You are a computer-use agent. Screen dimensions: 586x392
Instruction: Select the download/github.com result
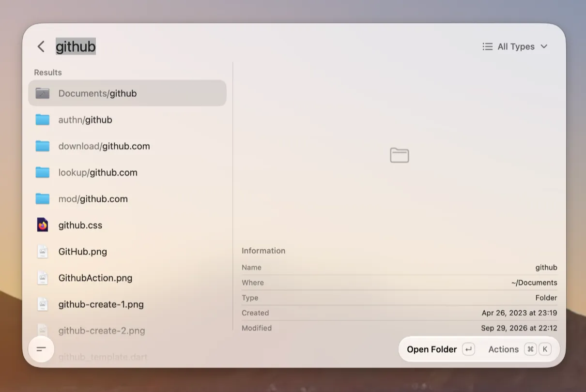click(127, 146)
